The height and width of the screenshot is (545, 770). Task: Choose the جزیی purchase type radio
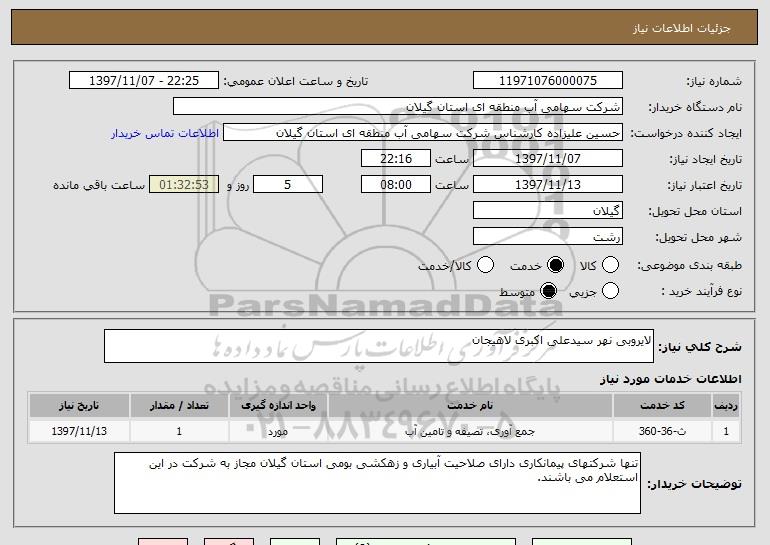[x=610, y=291]
